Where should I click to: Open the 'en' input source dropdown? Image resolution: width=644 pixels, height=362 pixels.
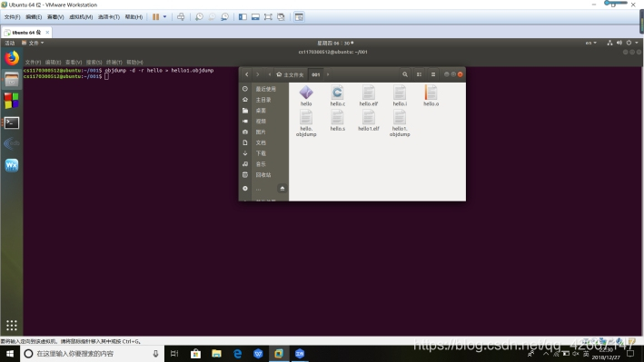click(591, 43)
